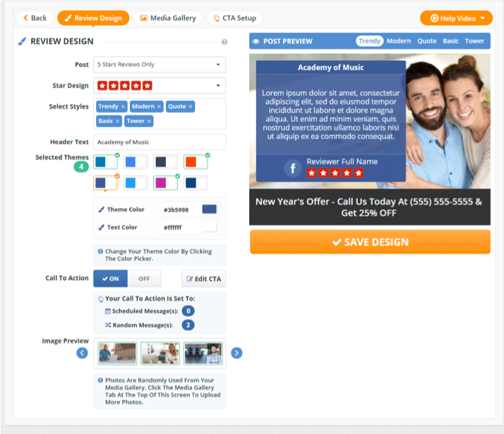Image resolution: width=504 pixels, height=434 pixels.
Task: Show previous images with left arrow
Action: [82, 353]
